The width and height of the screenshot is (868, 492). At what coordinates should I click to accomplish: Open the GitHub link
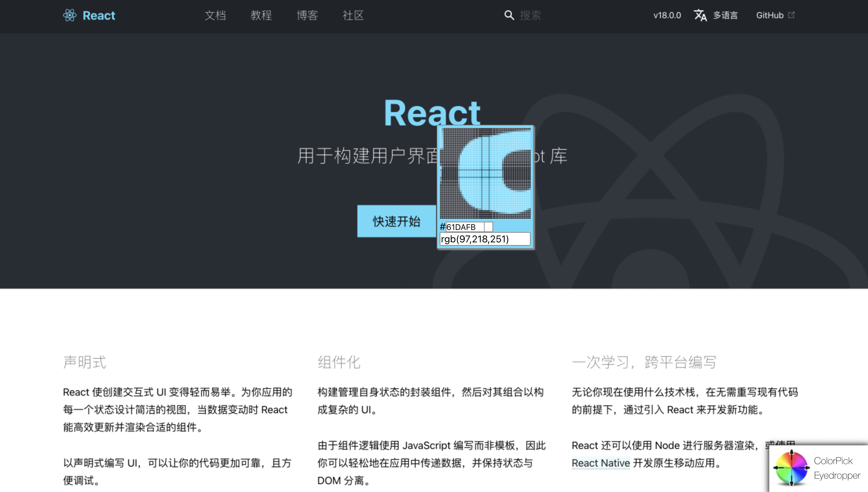[769, 15]
